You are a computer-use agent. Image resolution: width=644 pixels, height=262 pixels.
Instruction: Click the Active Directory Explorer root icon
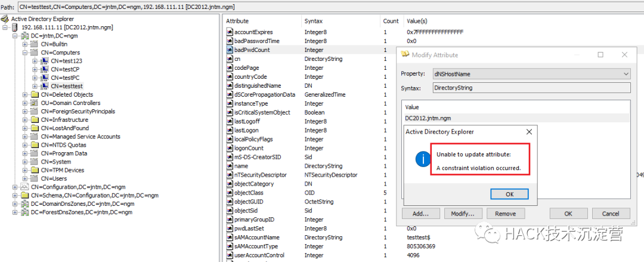[5, 19]
